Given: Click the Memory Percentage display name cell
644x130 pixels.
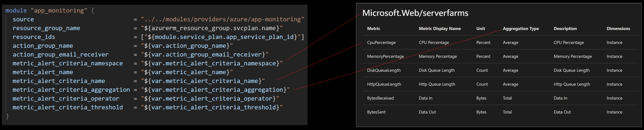Looking at the screenshot, I should (438, 57).
